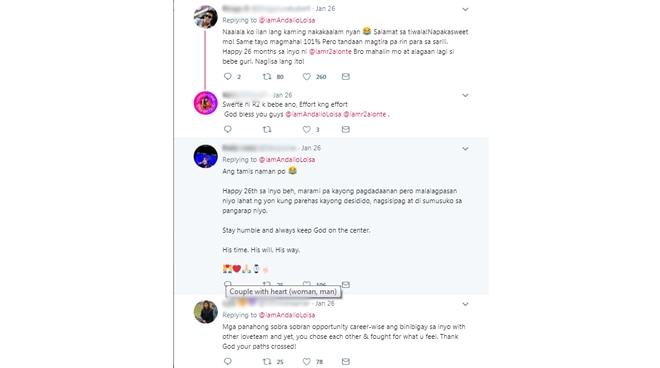
Task: Reply to the 'Mga panahong' tweet
Action: (x=228, y=361)
